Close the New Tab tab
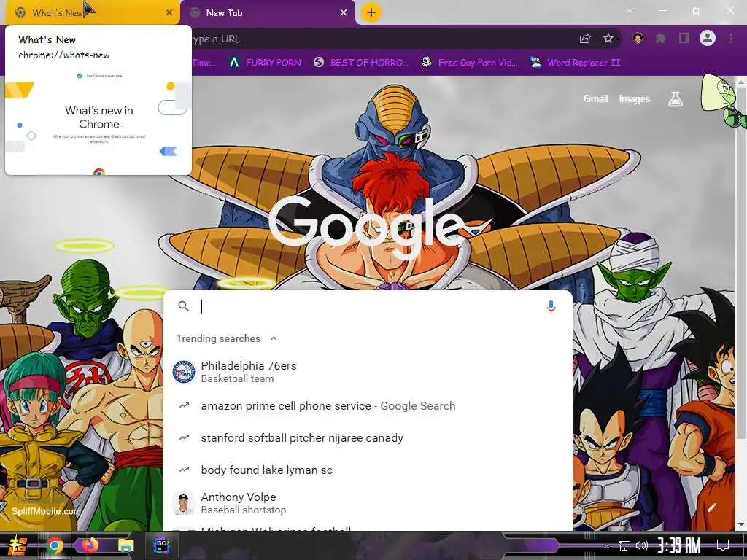The width and height of the screenshot is (747, 560). [x=344, y=13]
